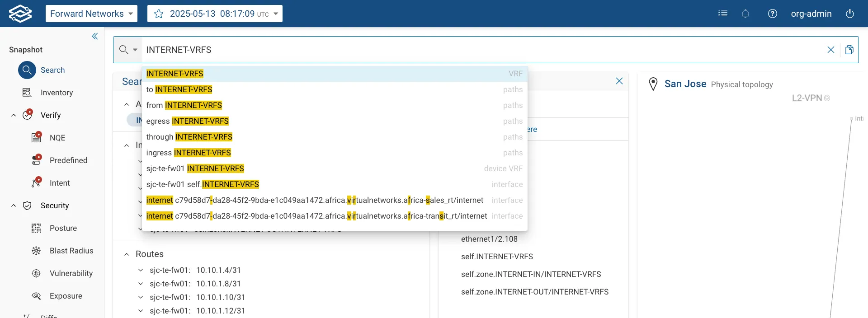Click the Exposure eye icon
The width and height of the screenshot is (868, 318).
point(36,296)
